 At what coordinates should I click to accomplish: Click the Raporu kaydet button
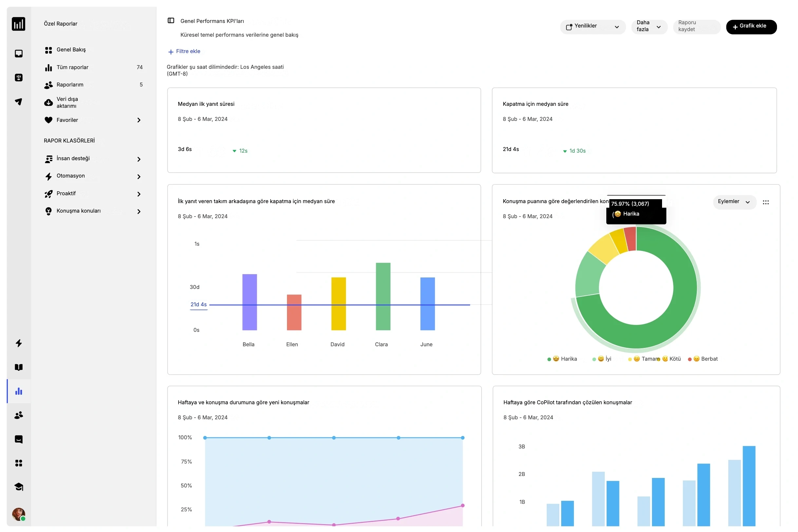(696, 27)
